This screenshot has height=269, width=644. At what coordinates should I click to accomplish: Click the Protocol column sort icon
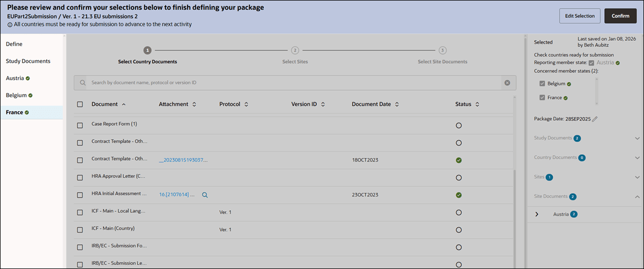(246, 104)
